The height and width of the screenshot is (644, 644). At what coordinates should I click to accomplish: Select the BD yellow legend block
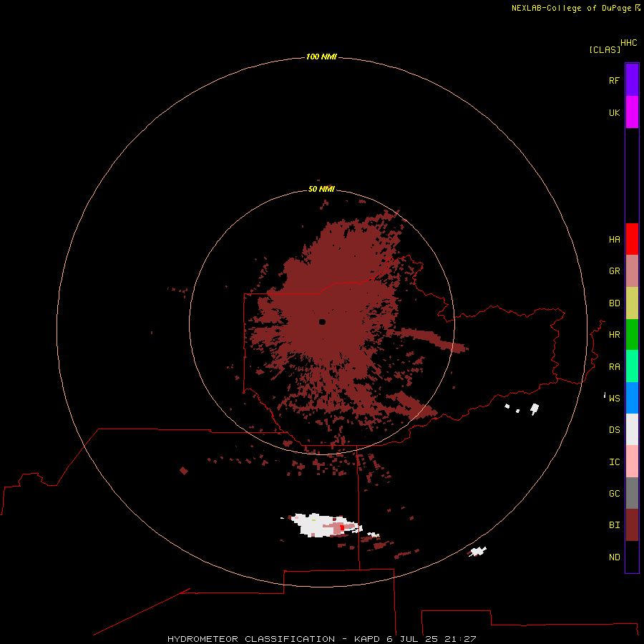point(632,303)
